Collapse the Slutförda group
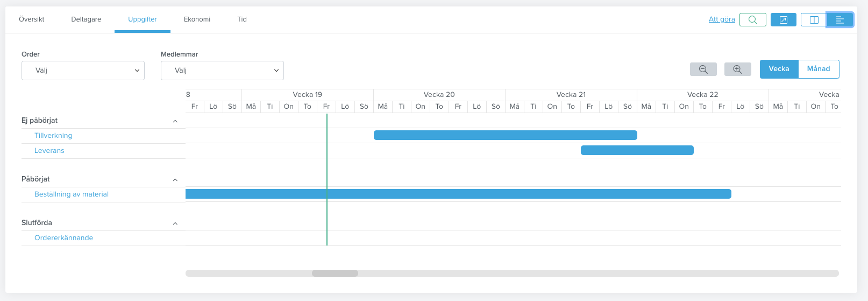The width and height of the screenshot is (868, 301). click(175, 223)
